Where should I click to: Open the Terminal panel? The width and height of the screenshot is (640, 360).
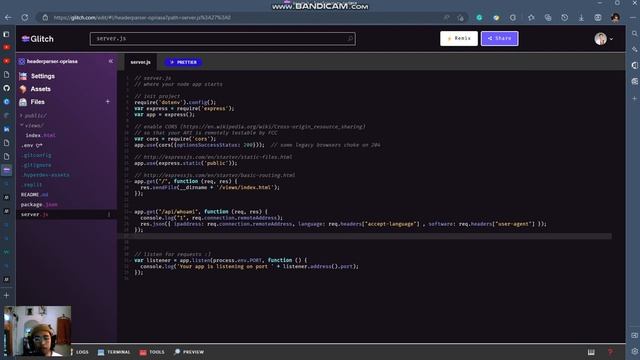(114, 352)
